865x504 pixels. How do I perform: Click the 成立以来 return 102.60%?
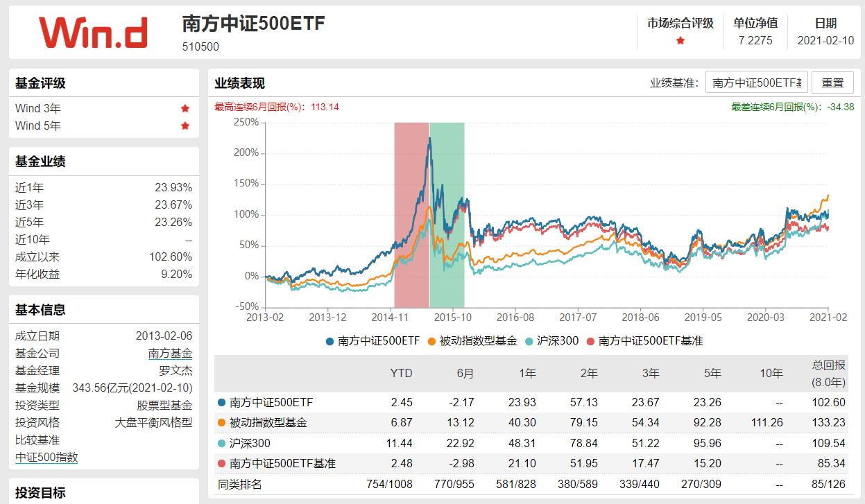click(171, 257)
